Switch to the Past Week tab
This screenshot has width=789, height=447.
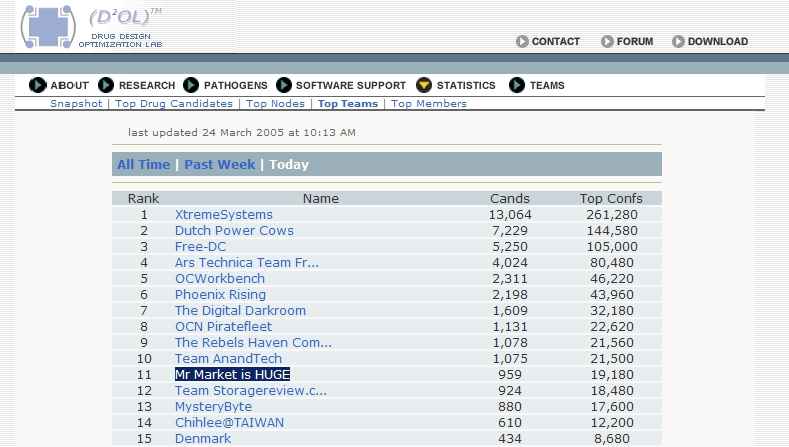pyautogui.click(x=219, y=165)
